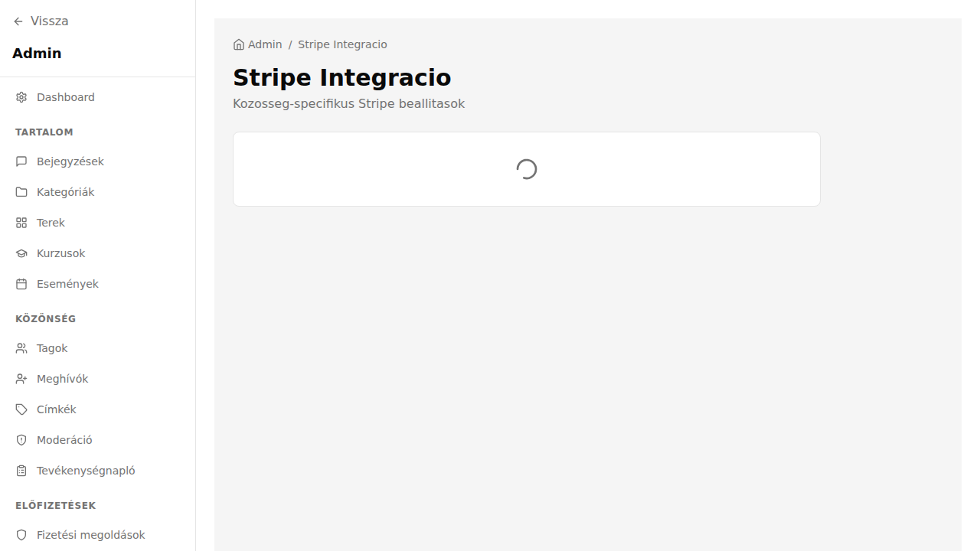Click the tag icon next to Címkék
Viewport: 980px width, 551px height.
coord(21,409)
